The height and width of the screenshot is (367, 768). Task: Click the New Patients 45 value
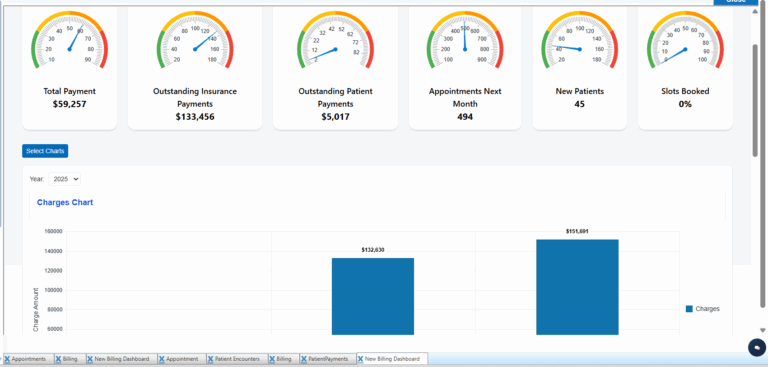pyautogui.click(x=579, y=104)
